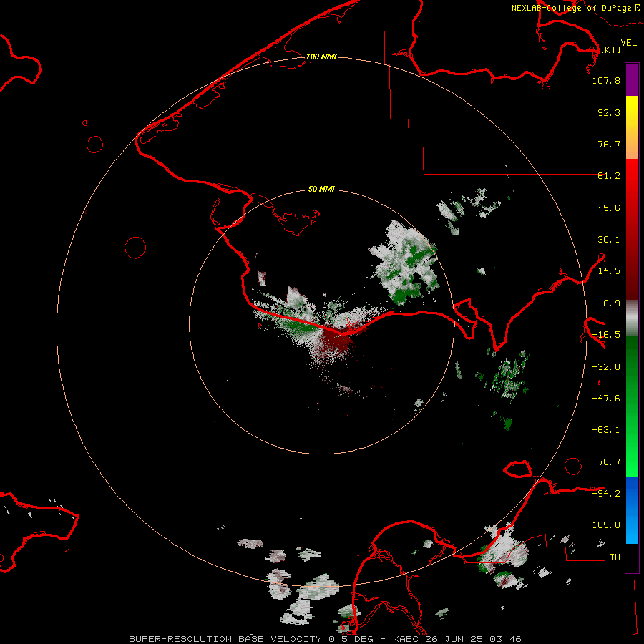Click the 45.6 scale value

[609, 208]
